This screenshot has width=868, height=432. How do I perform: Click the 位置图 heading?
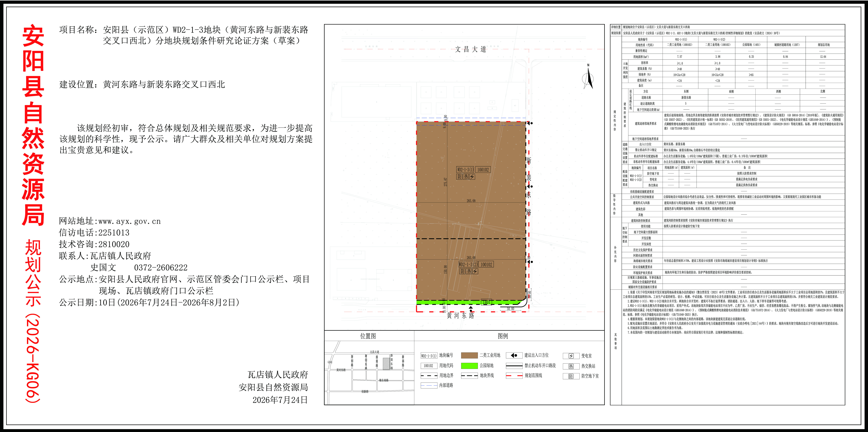[x=368, y=336]
